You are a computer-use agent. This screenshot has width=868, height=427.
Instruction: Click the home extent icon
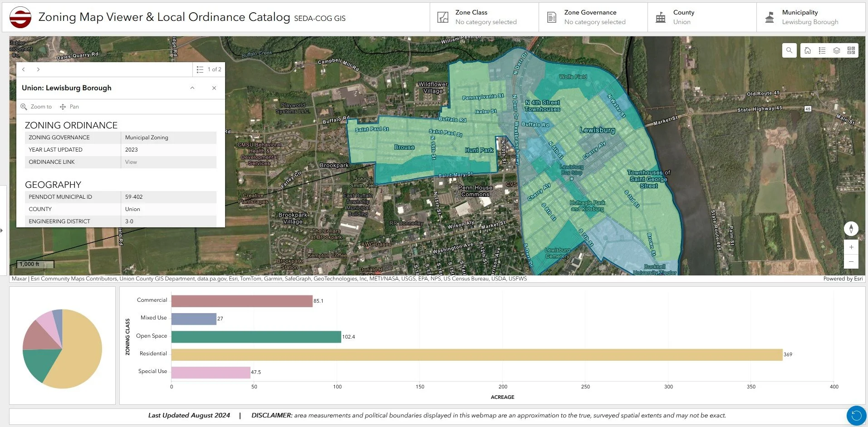pyautogui.click(x=808, y=50)
